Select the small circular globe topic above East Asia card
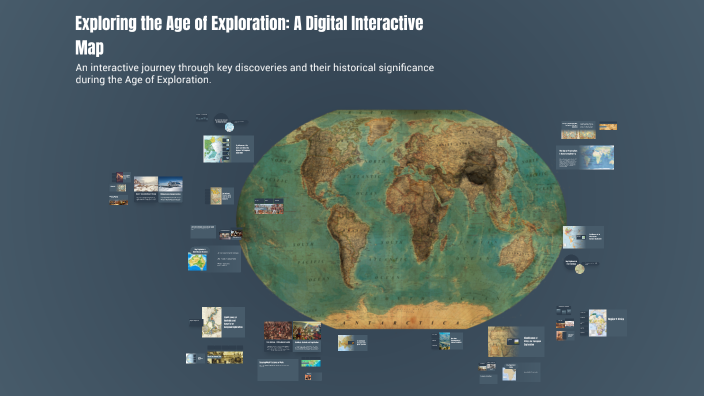Screen dimensions: 704x396 click(x=229, y=127)
